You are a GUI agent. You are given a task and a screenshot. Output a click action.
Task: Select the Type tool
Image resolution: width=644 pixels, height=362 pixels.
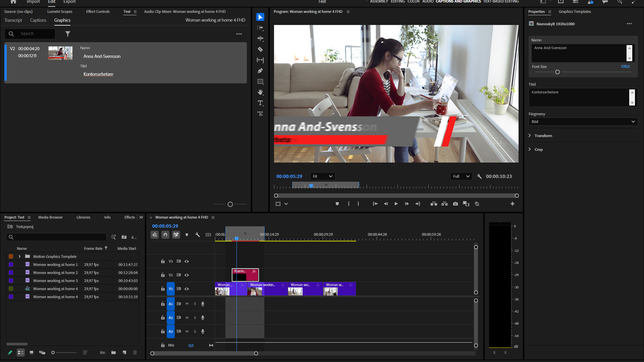[260, 103]
